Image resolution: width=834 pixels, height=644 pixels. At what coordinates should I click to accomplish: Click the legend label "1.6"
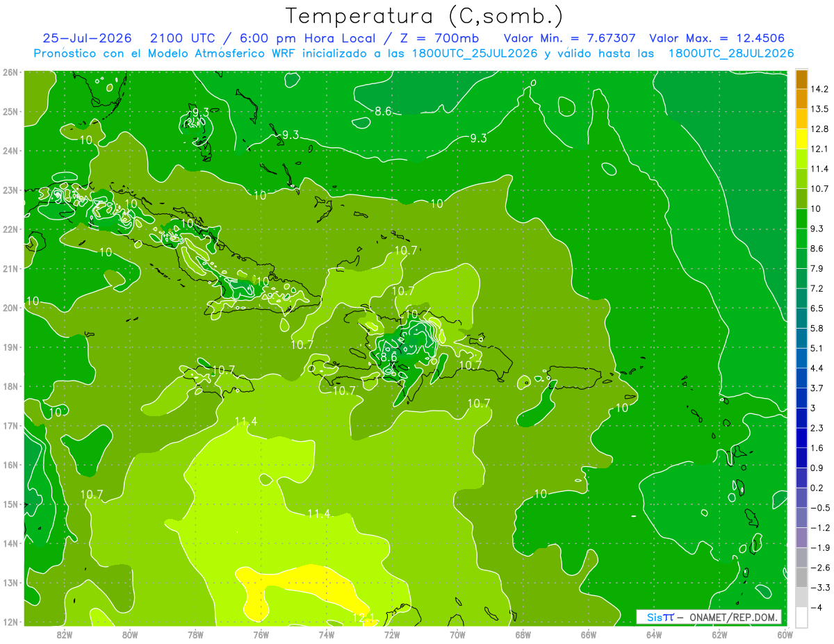pos(817,448)
